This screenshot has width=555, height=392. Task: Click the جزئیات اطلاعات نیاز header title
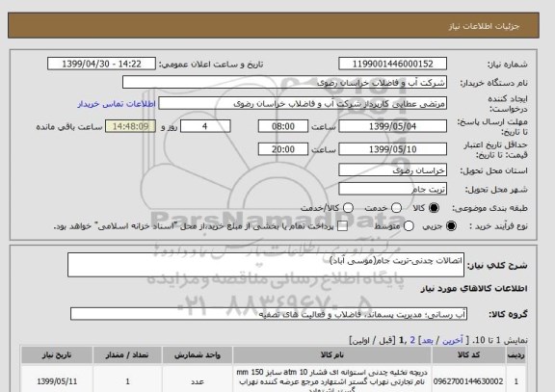click(x=484, y=26)
